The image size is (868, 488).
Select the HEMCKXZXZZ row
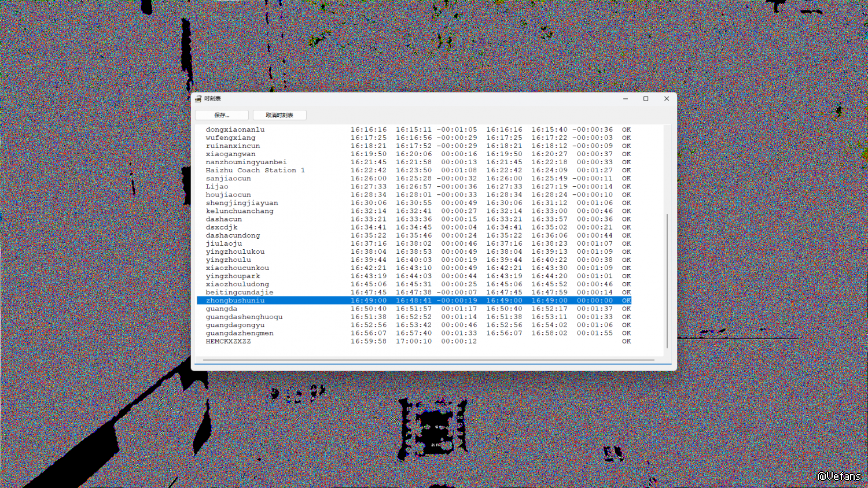pos(414,341)
